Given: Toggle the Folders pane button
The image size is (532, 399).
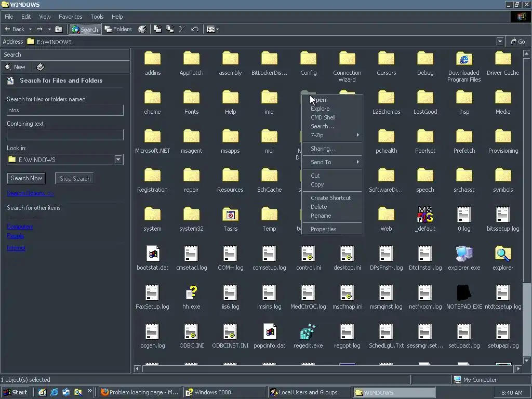Looking at the screenshot, I should [x=118, y=29].
